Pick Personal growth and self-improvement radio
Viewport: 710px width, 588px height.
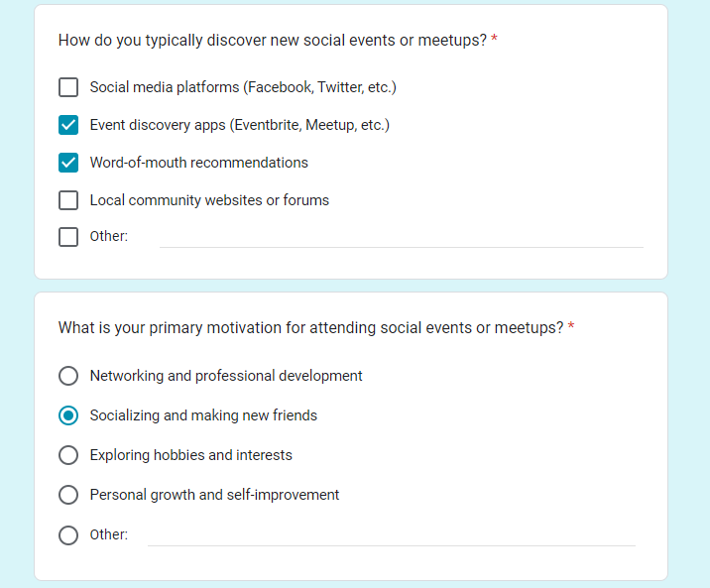pos(68,495)
